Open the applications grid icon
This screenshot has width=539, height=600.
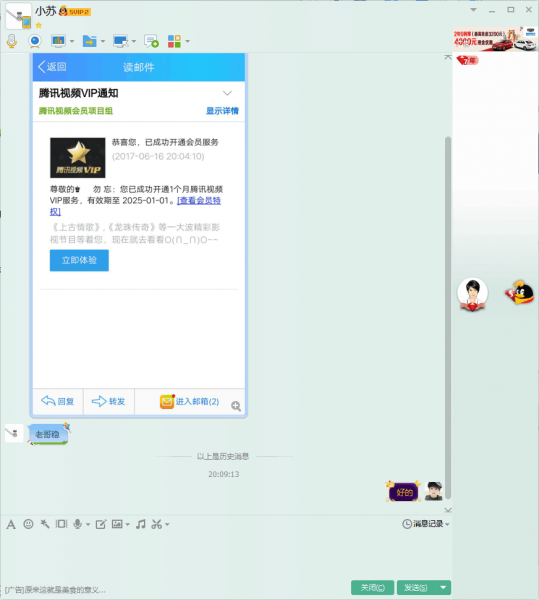[174, 41]
